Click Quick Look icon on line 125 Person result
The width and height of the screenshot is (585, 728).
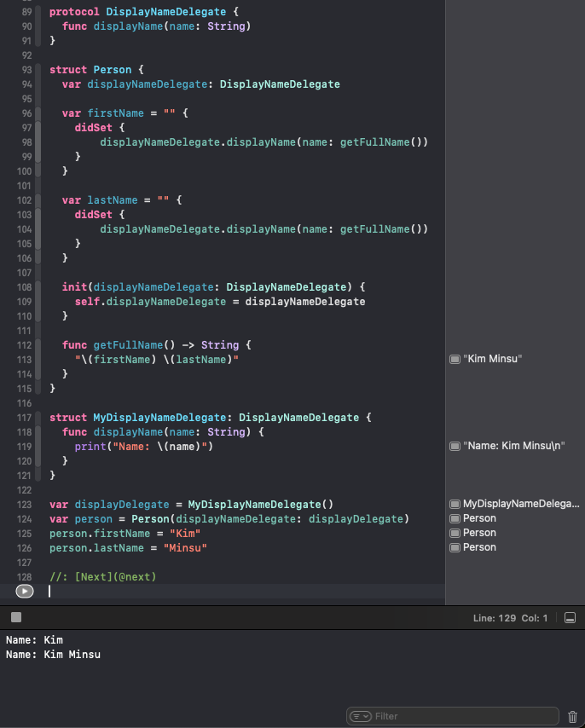click(x=455, y=533)
